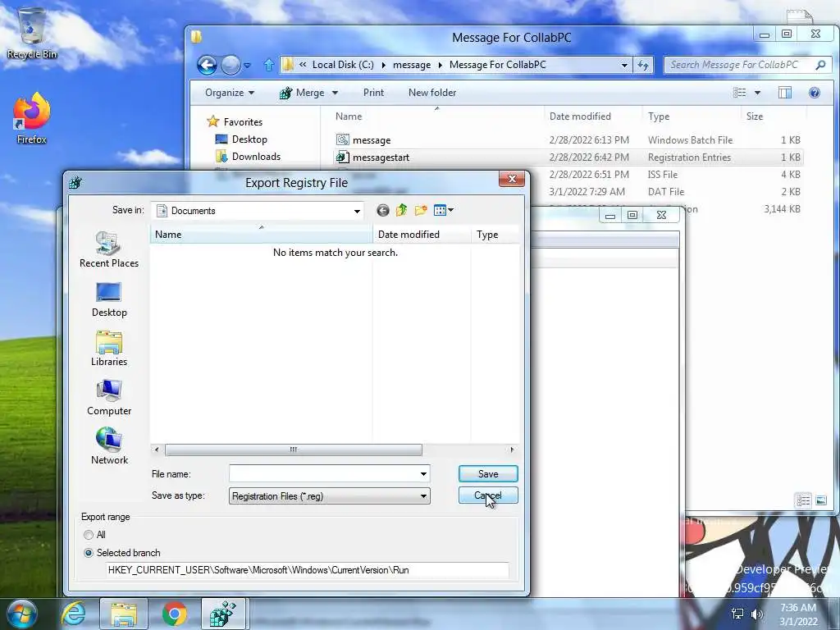Screen dimensions: 840x630
Task: Click Merge in Explorer toolbar
Action: (x=303, y=93)
